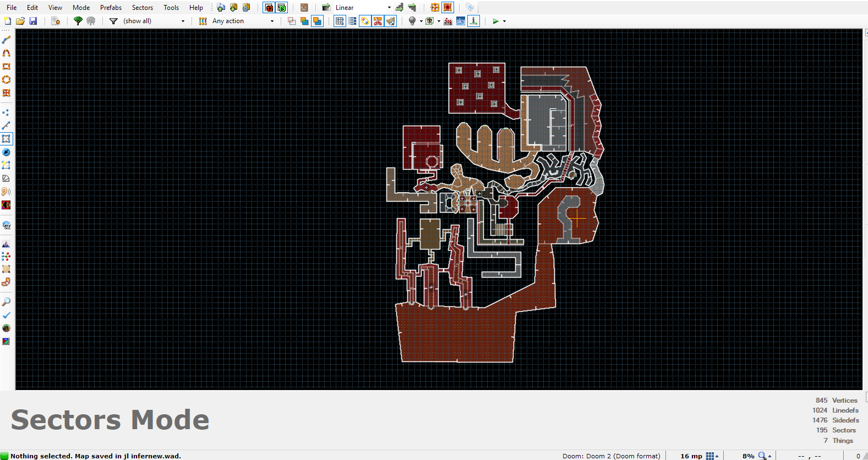Click the '195 Sectors' statistic
Screen dimensions: 868x460
click(x=836, y=430)
